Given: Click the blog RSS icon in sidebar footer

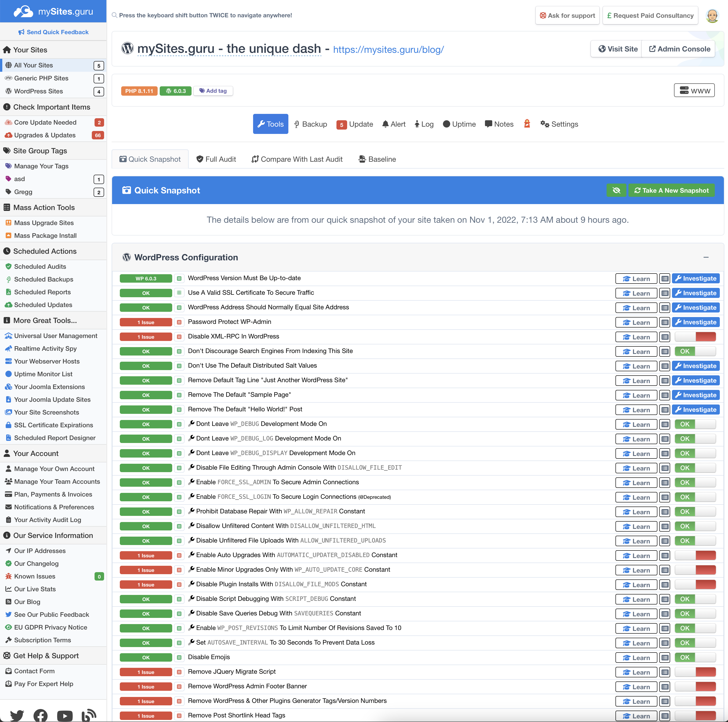Looking at the screenshot, I should pyautogui.click(x=89, y=715).
